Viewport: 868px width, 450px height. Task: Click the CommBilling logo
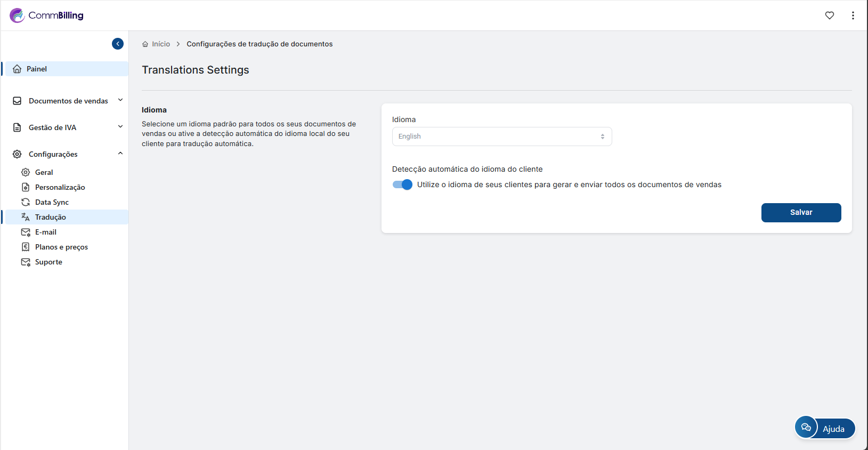47,15
